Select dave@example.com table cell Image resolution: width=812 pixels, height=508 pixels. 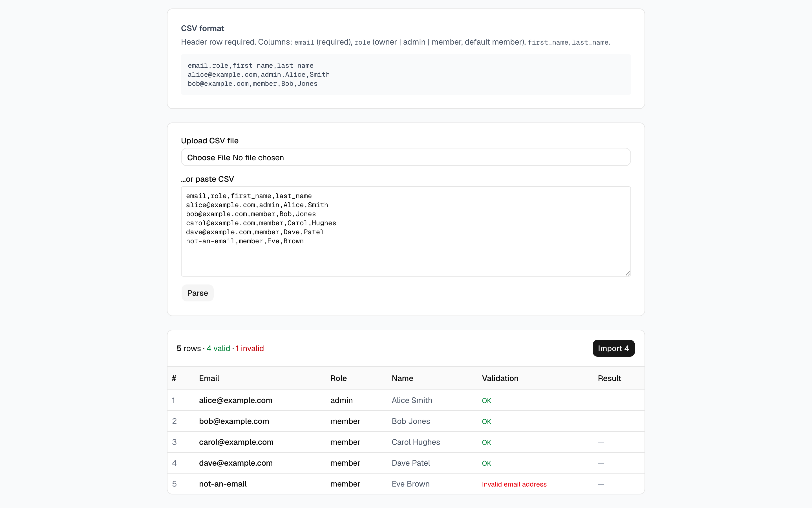click(235, 463)
